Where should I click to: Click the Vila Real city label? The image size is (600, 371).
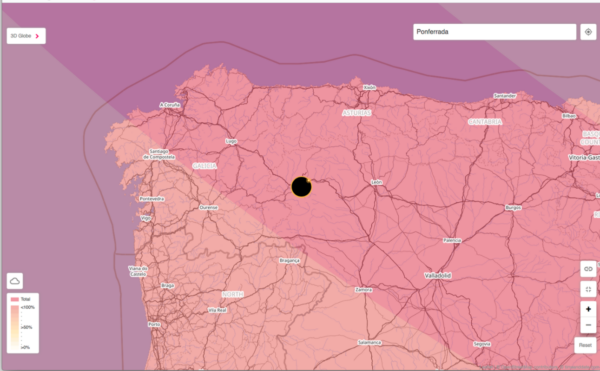coord(217,310)
